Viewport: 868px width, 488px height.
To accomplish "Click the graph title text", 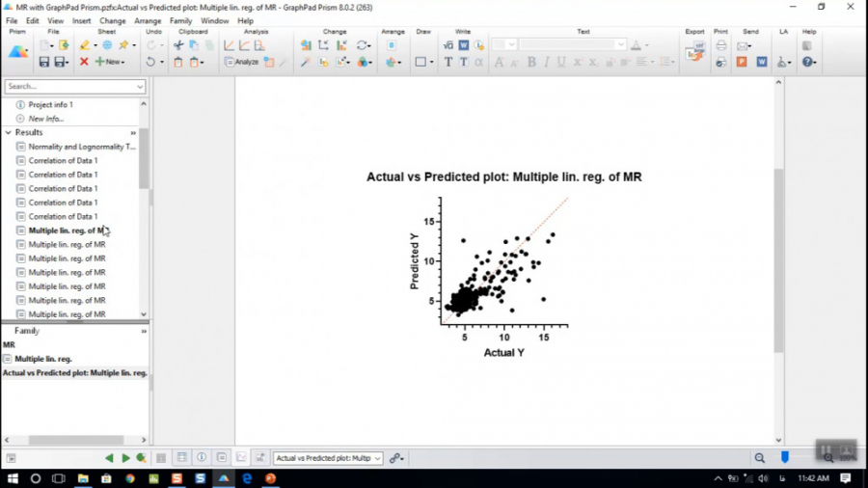I will point(504,177).
